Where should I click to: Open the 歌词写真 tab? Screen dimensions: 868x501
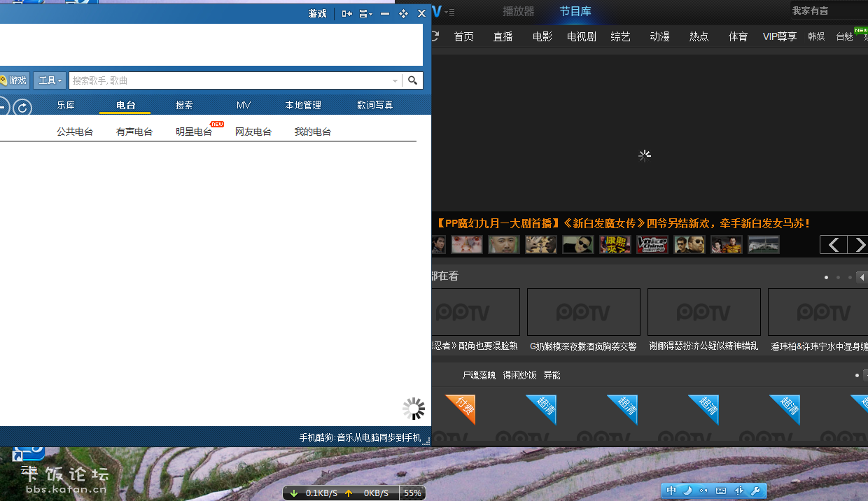click(375, 105)
